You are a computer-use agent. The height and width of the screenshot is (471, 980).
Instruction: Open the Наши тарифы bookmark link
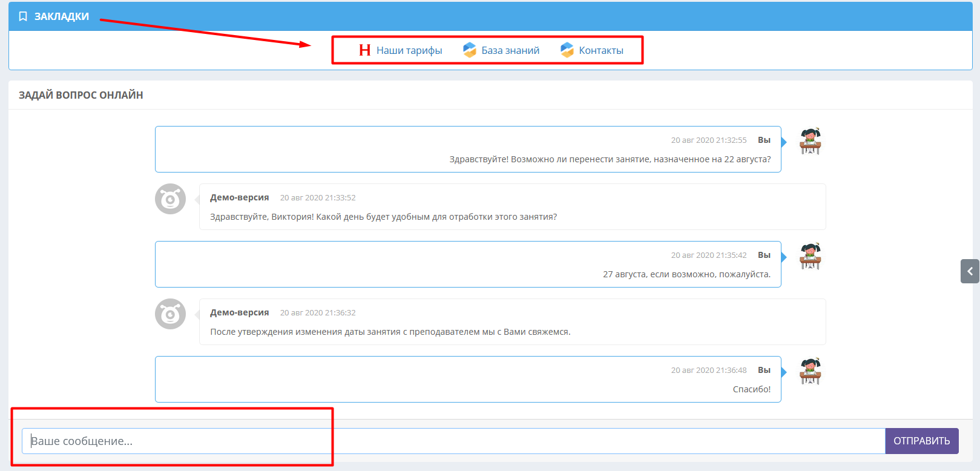click(409, 50)
